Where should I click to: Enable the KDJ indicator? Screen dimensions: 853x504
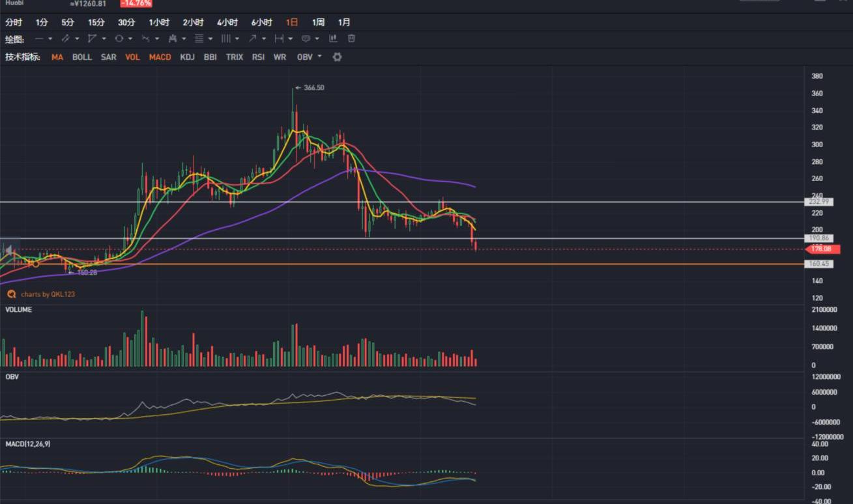[187, 57]
